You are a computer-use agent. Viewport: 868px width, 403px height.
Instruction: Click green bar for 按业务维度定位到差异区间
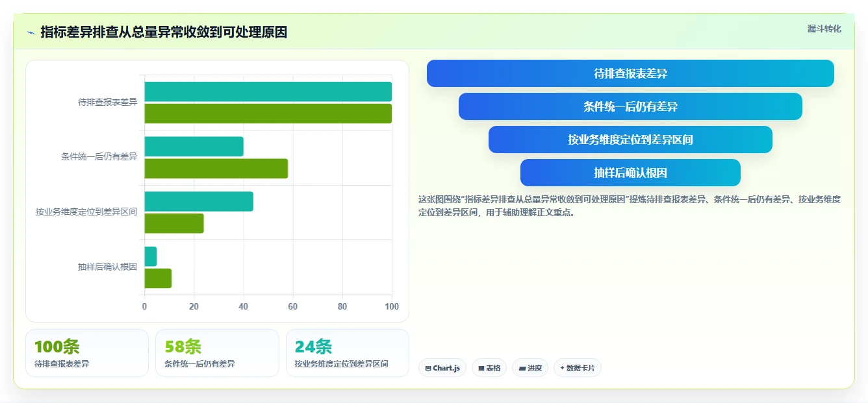tap(174, 223)
